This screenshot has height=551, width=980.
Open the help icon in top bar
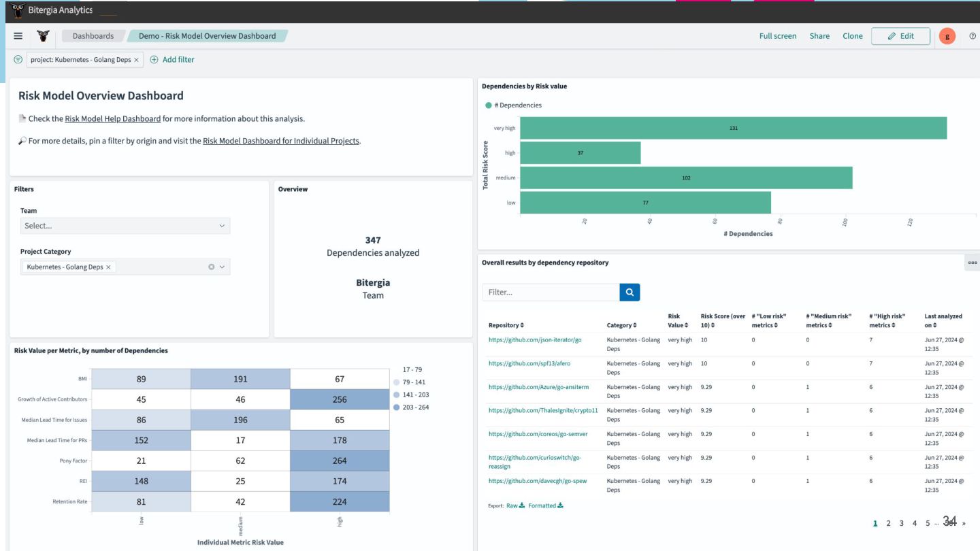(x=973, y=36)
